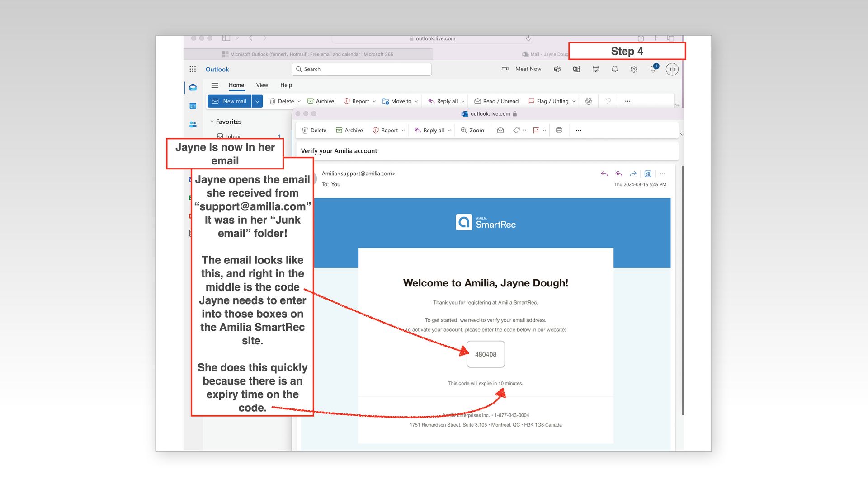868x488 pixels.
Task: Expand Report options in popup toolbar
Action: [x=403, y=131]
